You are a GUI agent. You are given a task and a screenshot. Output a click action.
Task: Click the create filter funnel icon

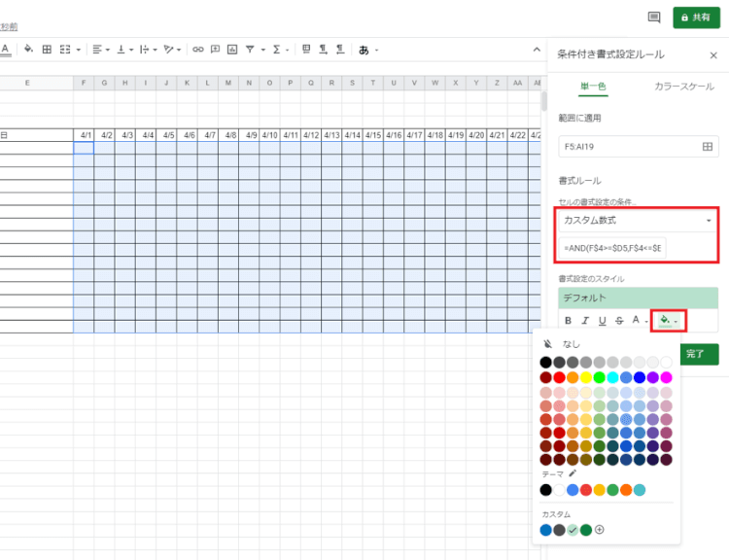click(x=252, y=49)
